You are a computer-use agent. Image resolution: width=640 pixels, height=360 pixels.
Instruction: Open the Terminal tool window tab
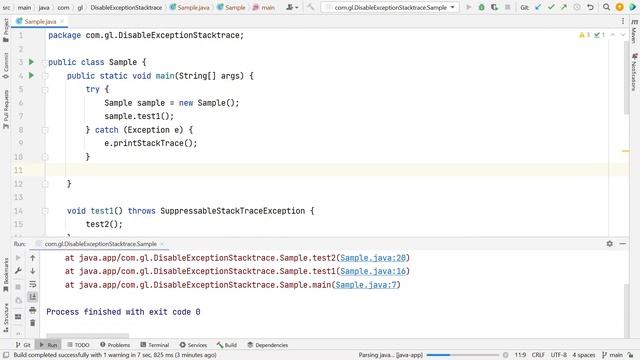point(154,345)
